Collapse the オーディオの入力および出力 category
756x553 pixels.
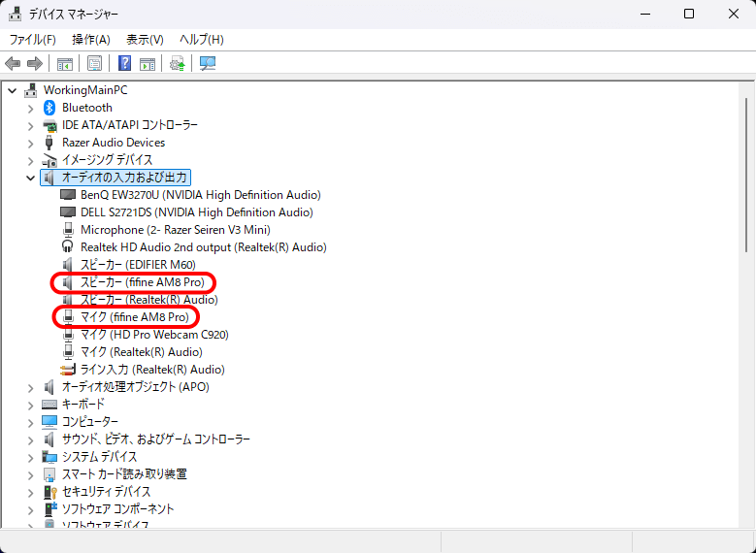pyautogui.click(x=30, y=179)
